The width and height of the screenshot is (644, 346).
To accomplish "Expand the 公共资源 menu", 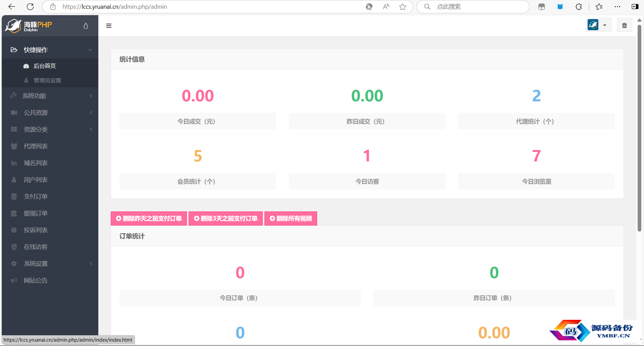I will point(50,113).
